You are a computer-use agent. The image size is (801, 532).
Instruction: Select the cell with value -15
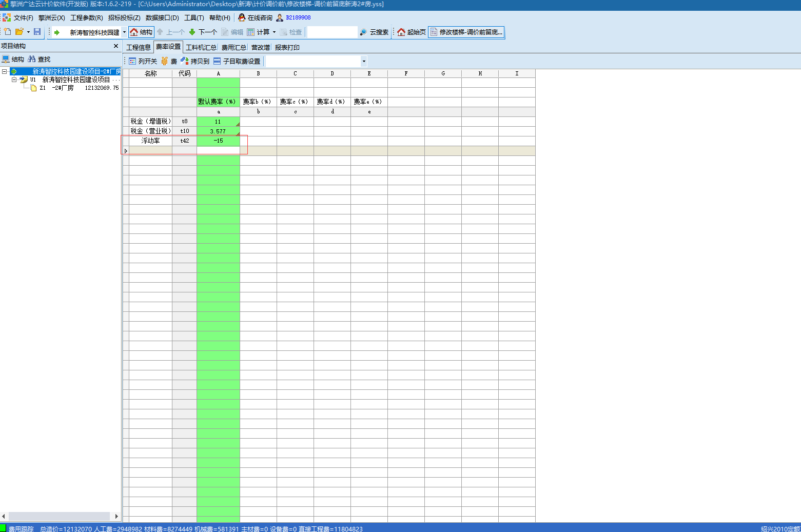point(218,141)
